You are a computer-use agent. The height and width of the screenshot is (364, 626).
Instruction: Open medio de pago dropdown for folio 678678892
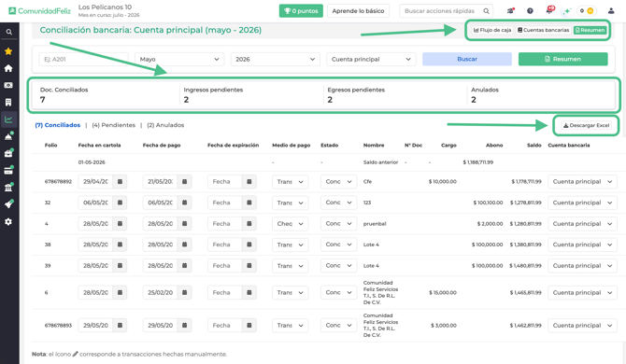pyautogui.click(x=291, y=181)
